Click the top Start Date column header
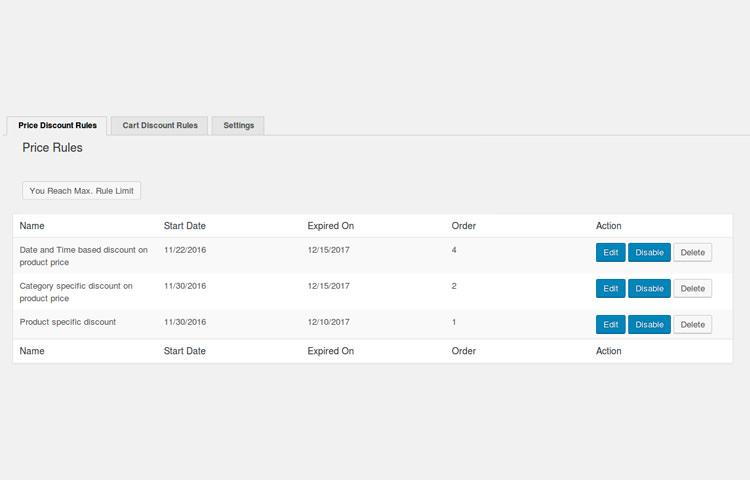Viewport: 750px width, 480px height. [185, 226]
